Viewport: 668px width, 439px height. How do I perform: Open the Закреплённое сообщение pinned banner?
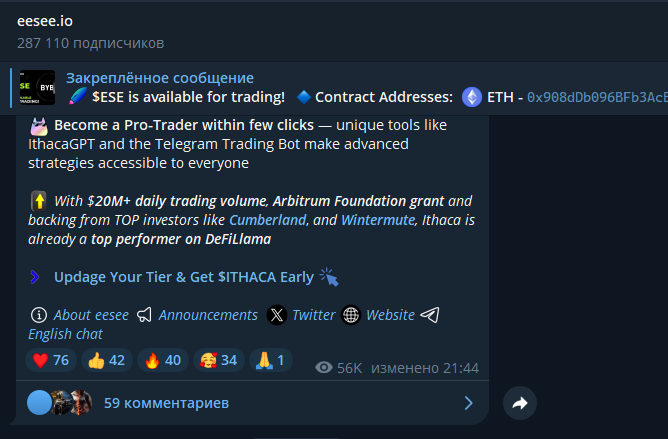tap(160, 78)
